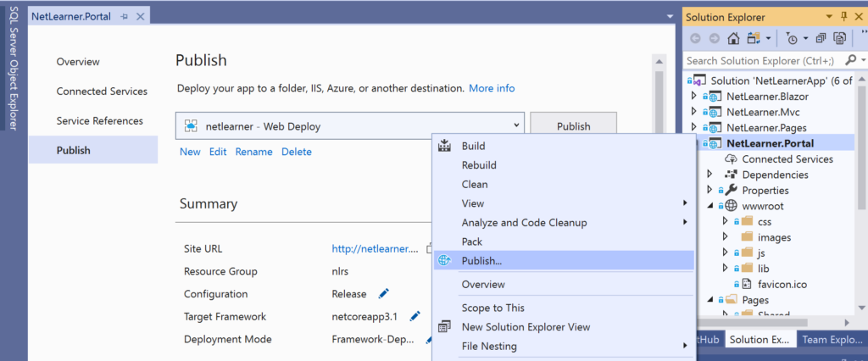Click the Forward arrow in Solution Explorer toolbar
Screen dimensions: 868x361
pos(715,39)
